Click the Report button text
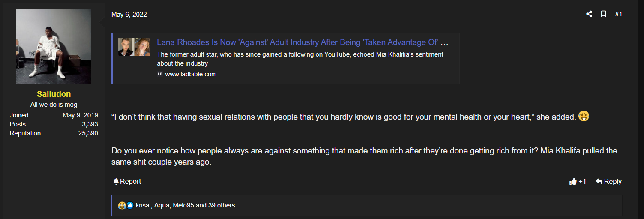The width and height of the screenshot is (644, 219). 131,182
